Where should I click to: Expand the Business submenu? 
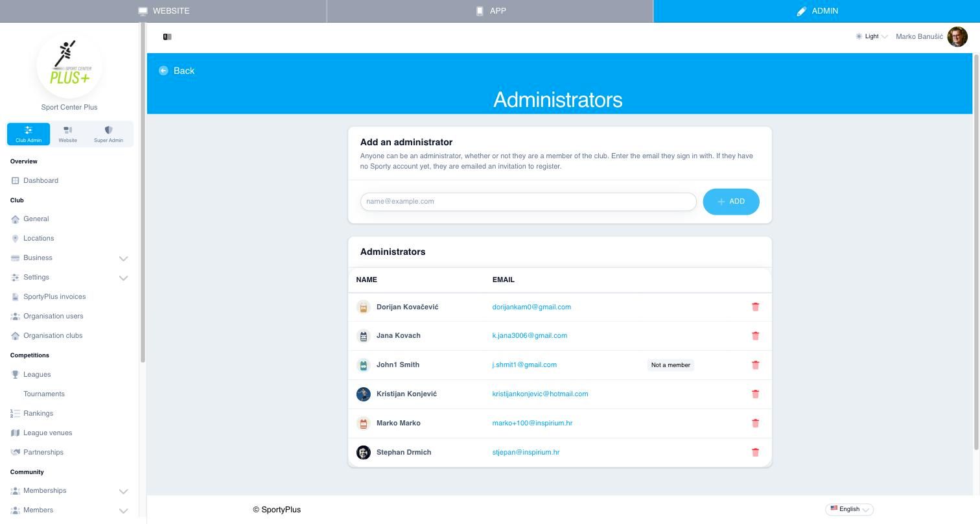(123, 258)
